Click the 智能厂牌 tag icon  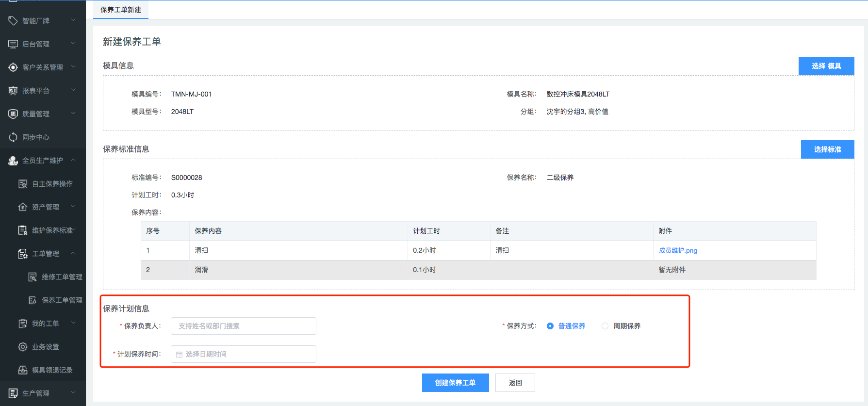pos(13,20)
